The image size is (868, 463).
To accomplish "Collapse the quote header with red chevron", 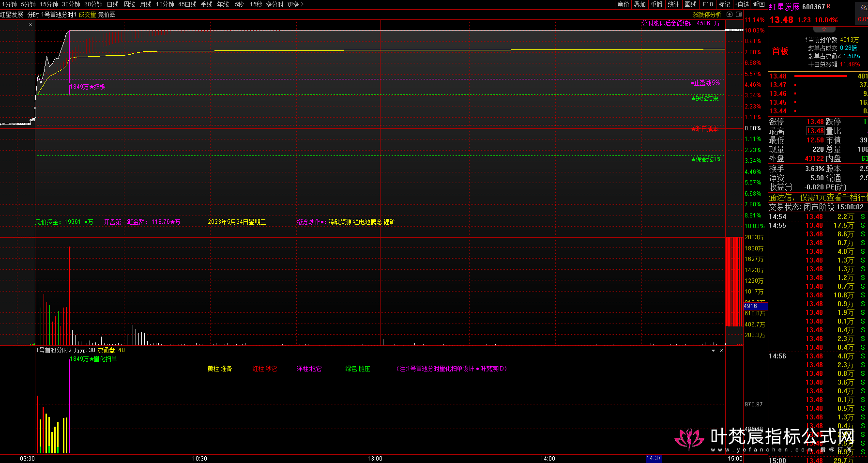I will tap(824, 30).
